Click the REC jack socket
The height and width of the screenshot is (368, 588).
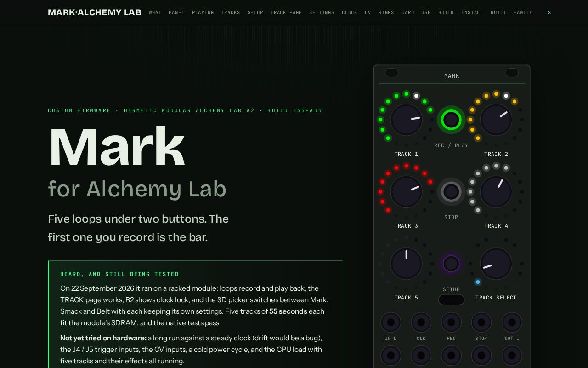point(451,322)
